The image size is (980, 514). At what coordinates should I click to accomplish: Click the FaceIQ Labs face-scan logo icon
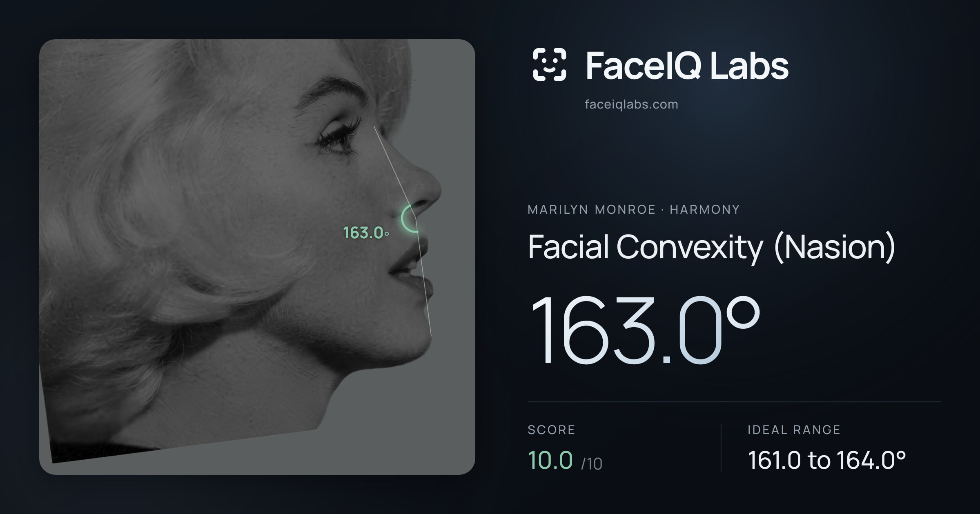click(x=549, y=64)
